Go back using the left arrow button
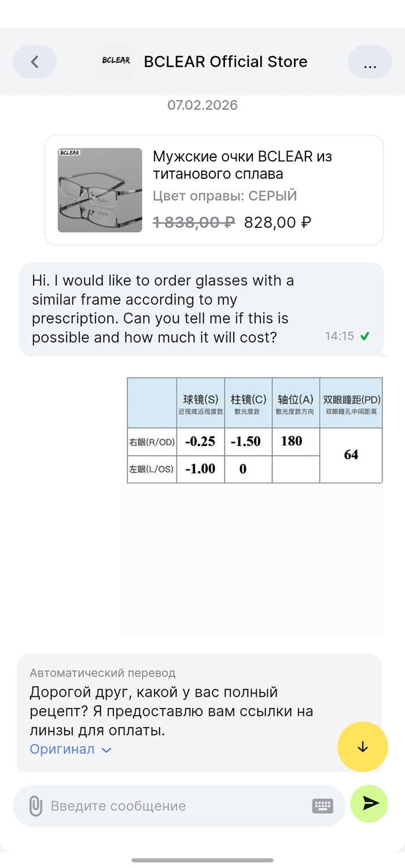 pos(35,62)
